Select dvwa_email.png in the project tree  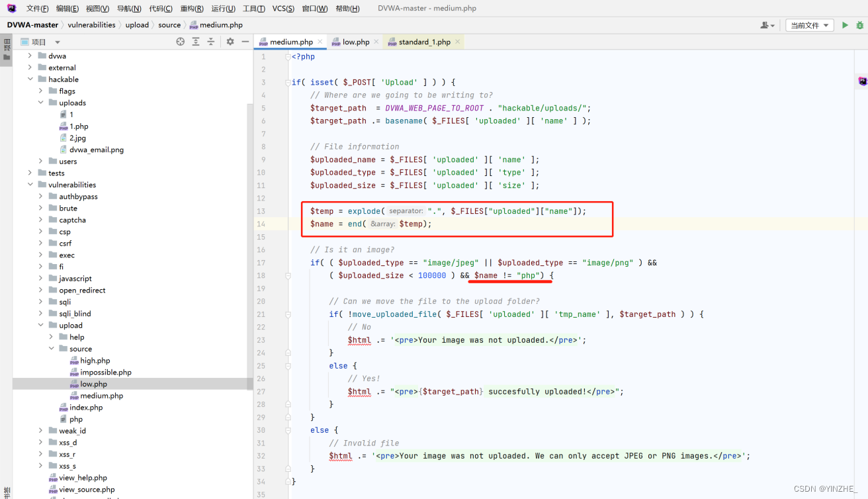pyautogui.click(x=97, y=150)
